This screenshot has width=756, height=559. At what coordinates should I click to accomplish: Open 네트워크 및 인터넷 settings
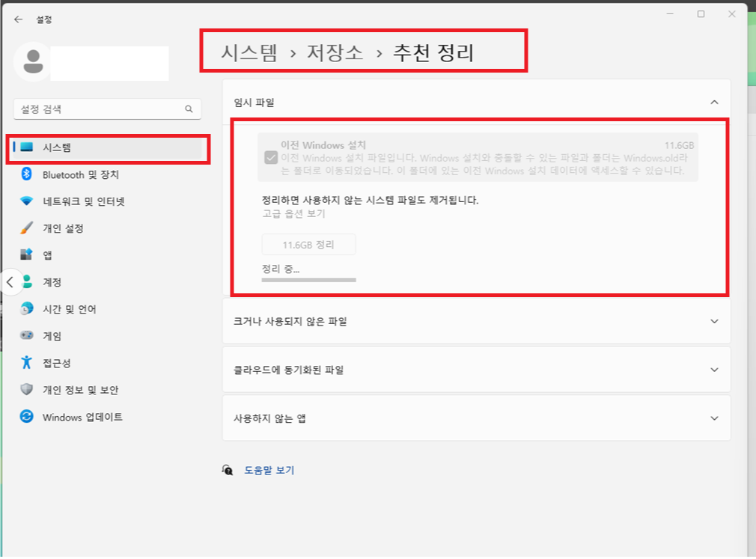(108, 201)
